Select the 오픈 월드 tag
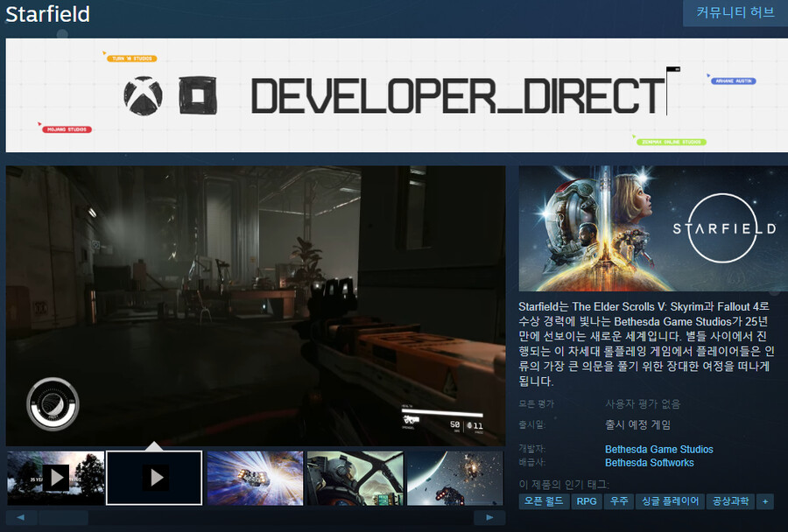 pos(544,500)
